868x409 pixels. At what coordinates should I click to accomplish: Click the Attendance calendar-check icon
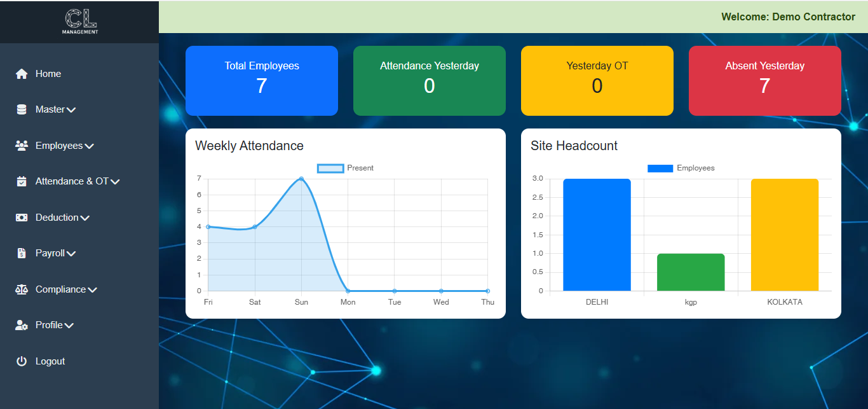tap(22, 181)
